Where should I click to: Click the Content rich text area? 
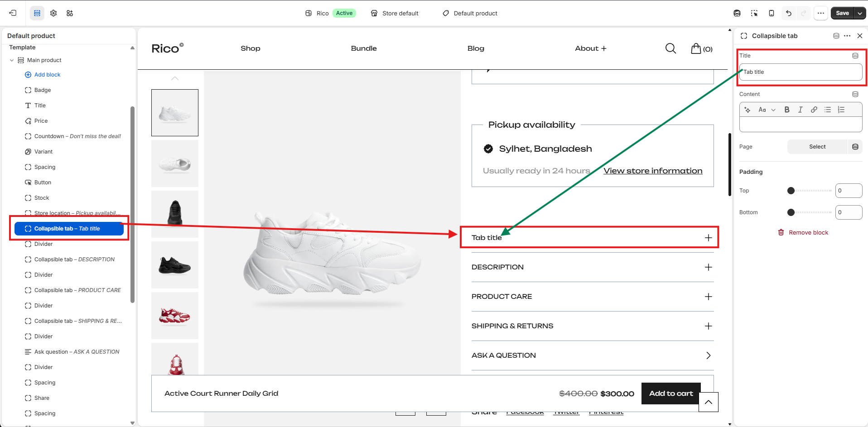tap(800, 124)
